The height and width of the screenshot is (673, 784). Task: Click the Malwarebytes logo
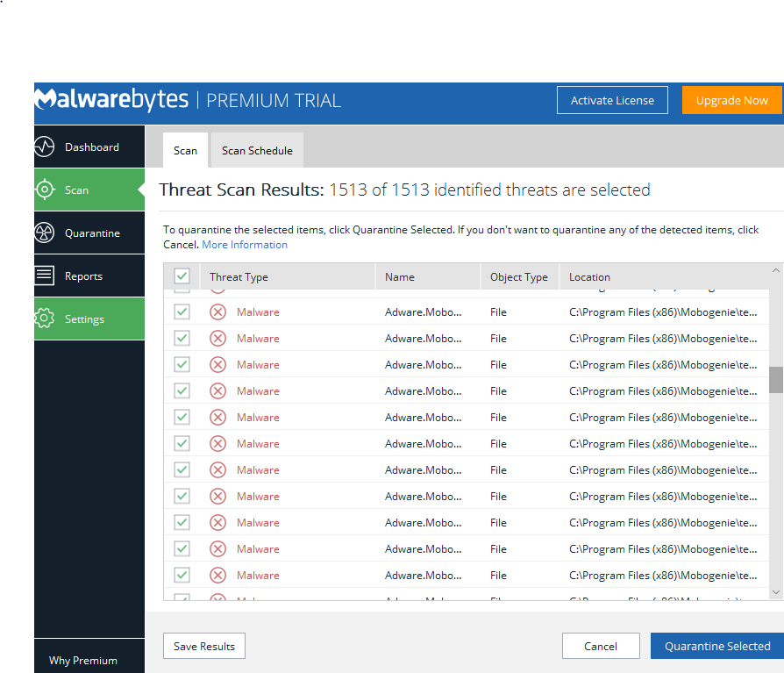(111, 99)
